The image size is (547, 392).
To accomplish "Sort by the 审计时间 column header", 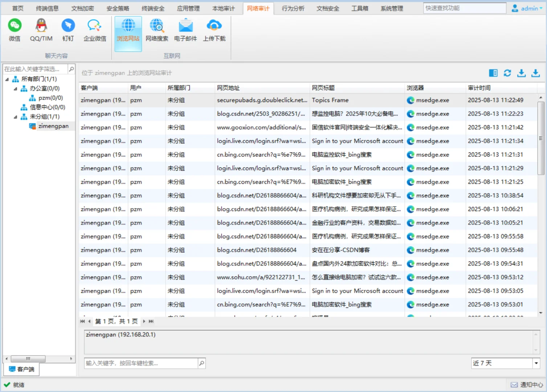I will pyautogui.click(x=501, y=88).
